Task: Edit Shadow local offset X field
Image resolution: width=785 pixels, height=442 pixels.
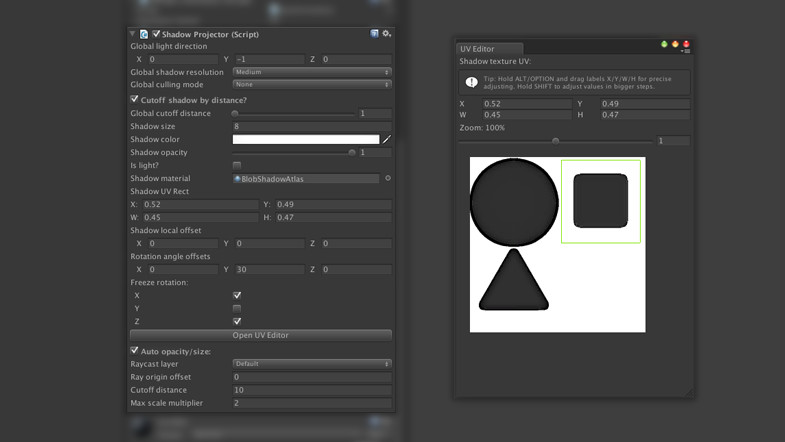Action: tap(182, 243)
